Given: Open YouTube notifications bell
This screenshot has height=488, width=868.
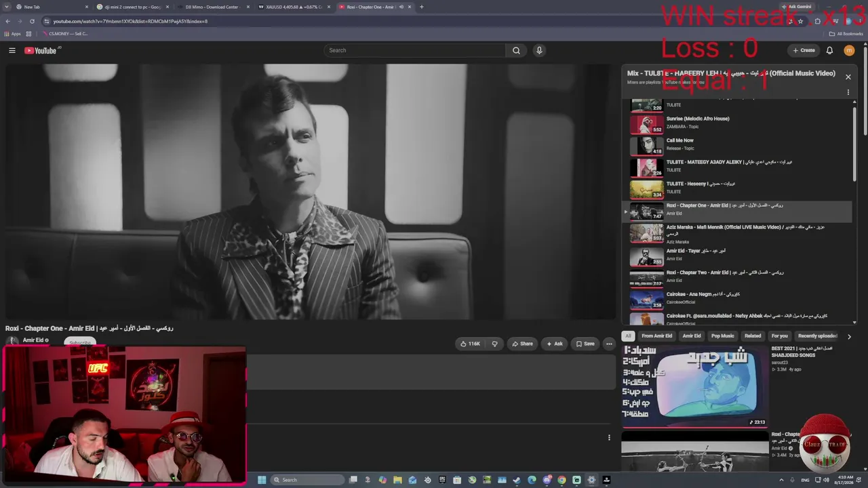Looking at the screenshot, I should click(829, 50).
